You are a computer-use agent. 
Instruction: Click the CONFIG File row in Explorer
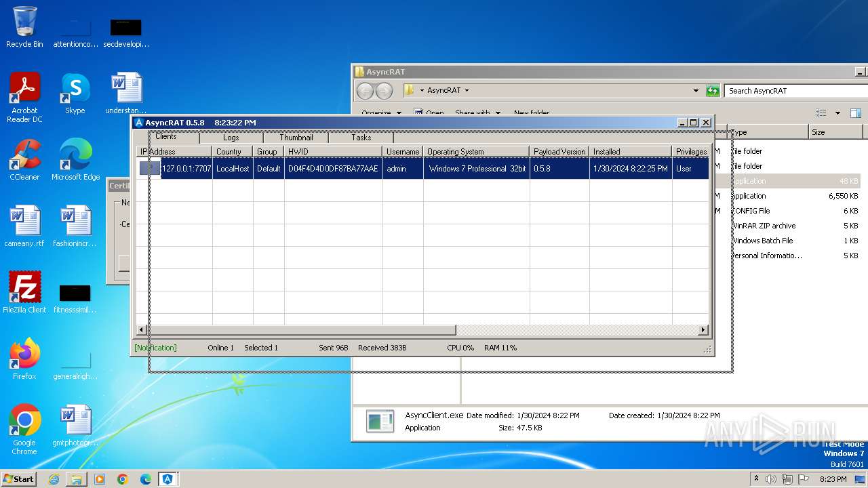tap(797, 211)
